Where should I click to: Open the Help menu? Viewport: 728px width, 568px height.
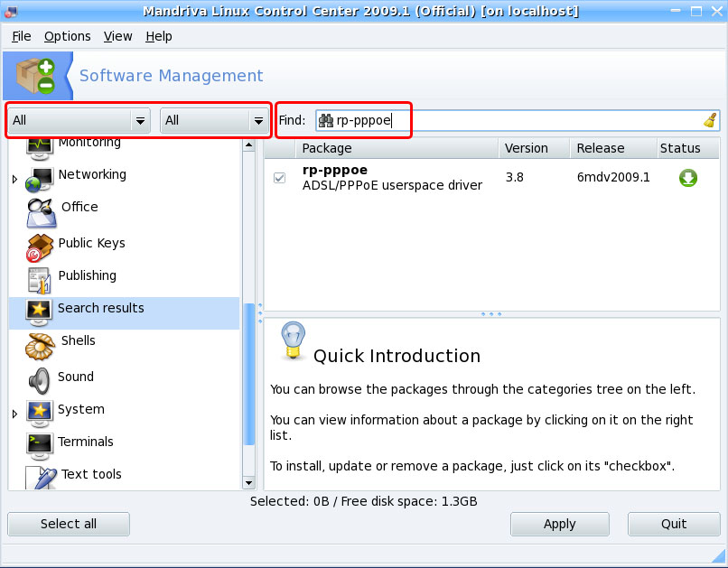pyautogui.click(x=159, y=36)
